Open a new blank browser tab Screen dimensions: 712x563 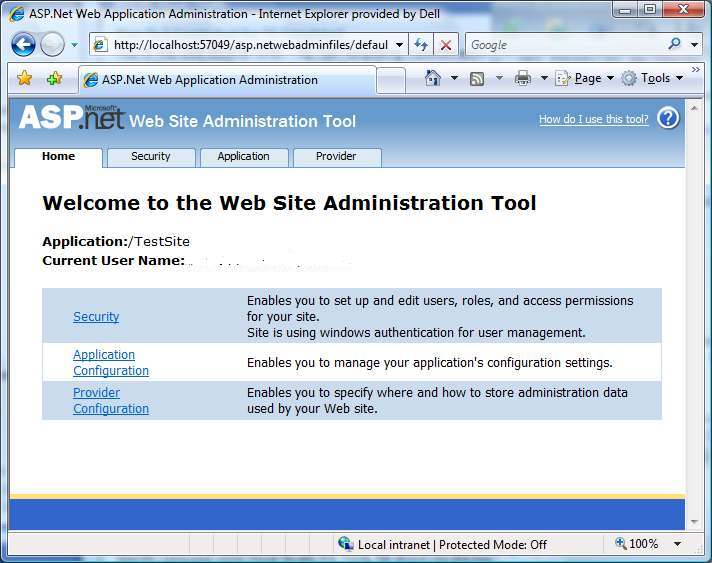pyautogui.click(x=391, y=80)
